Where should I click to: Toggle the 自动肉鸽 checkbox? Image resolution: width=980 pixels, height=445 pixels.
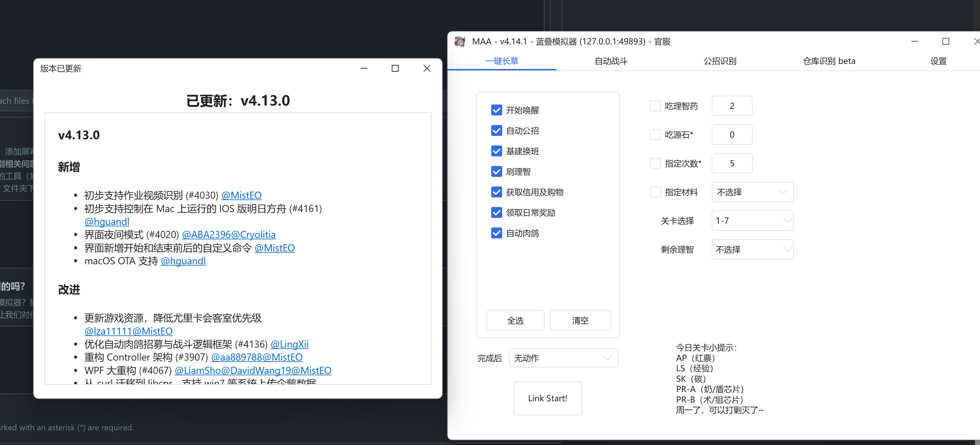496,233
